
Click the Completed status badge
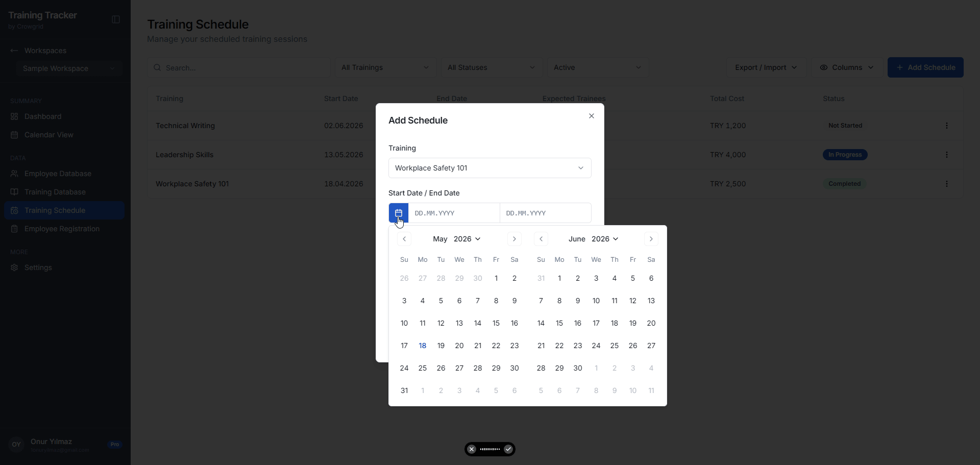[x=845, y=184]
